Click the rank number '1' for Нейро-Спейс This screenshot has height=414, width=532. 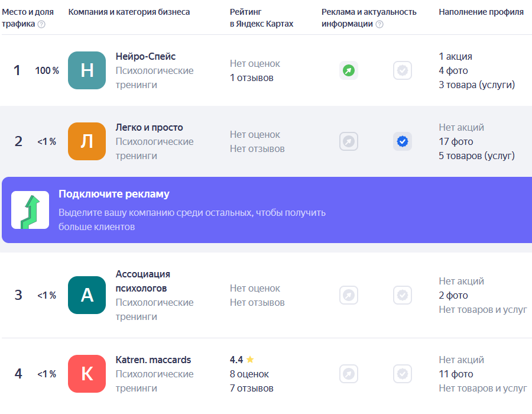pyautogui.click(x=17, y=70)
